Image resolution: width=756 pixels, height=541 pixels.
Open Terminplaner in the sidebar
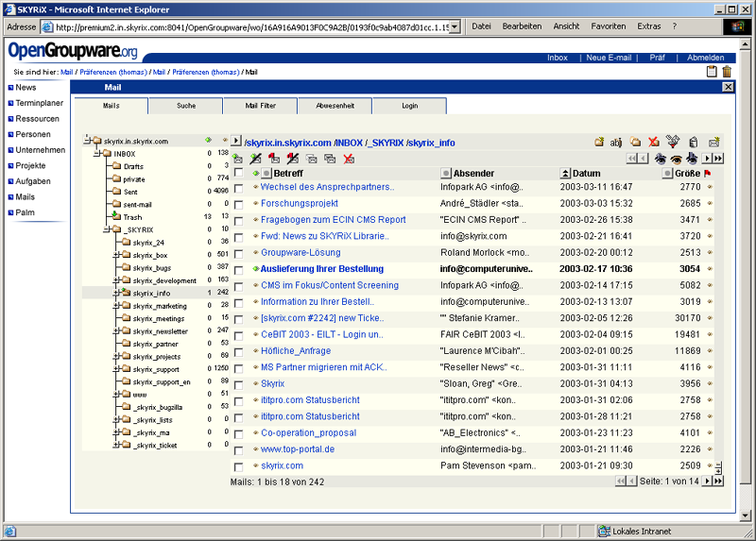coord(39,103)
